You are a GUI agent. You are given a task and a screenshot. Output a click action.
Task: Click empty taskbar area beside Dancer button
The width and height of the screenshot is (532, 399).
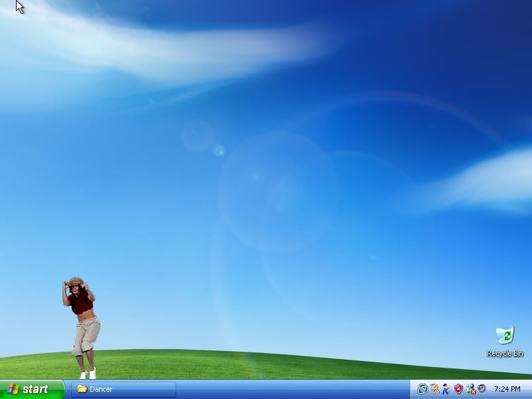[293, 389]
